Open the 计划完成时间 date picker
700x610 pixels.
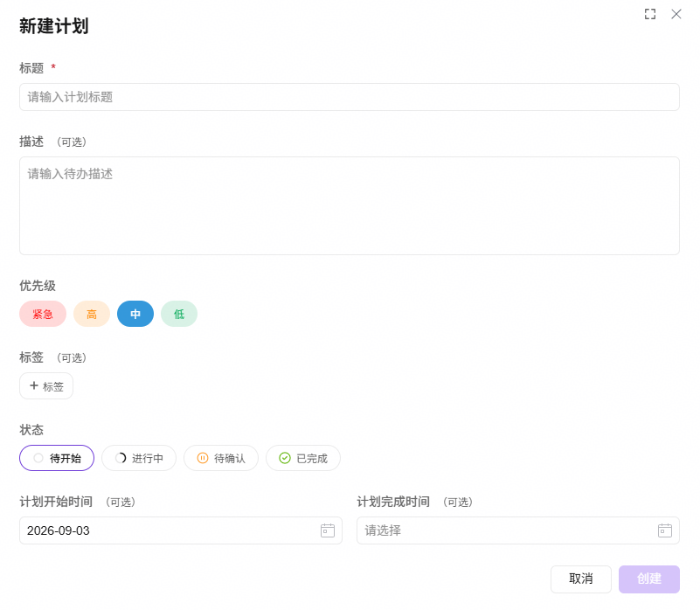pyautogui.click(x=518, y=530)
